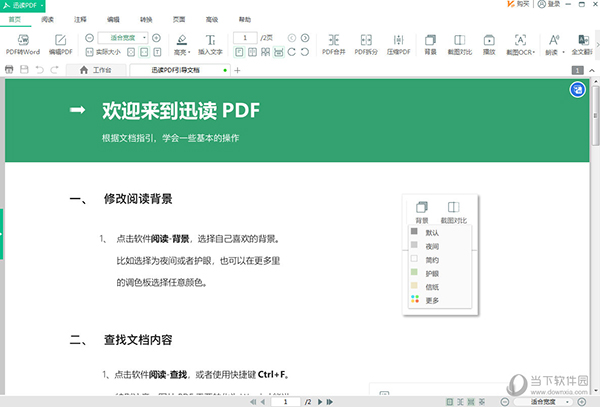The image size is (600, 407).
Task: Jump to last page in status bar
Action: pos(329,402)
